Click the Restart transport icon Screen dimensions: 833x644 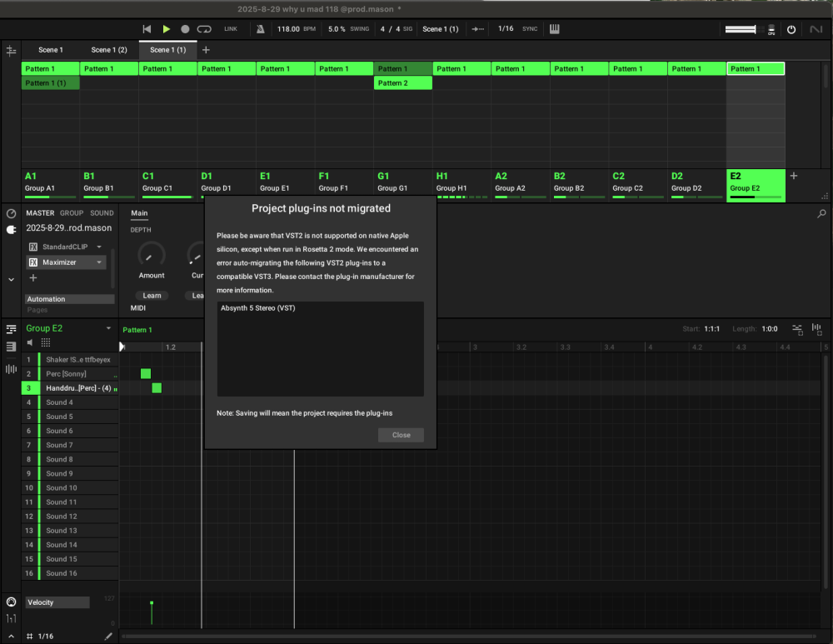point(147,29)
